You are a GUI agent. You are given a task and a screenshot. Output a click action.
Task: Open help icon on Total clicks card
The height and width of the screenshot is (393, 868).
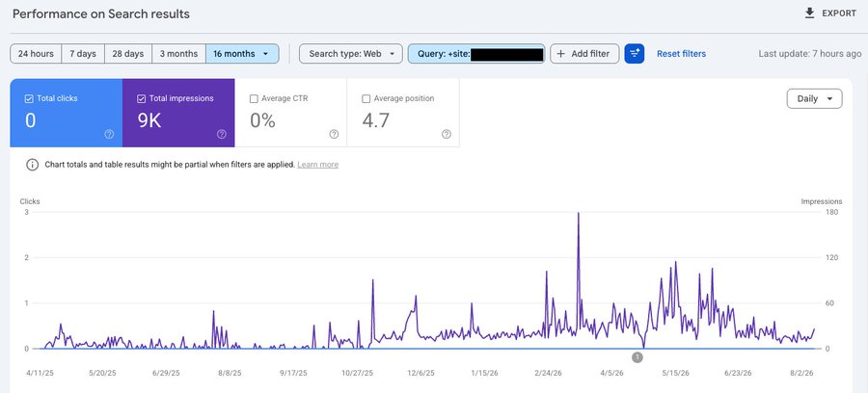coord(109,134)
